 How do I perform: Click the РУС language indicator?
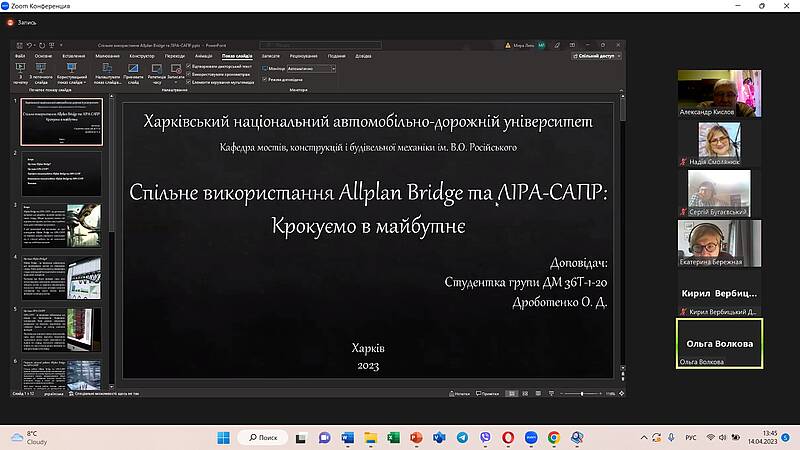691,438
